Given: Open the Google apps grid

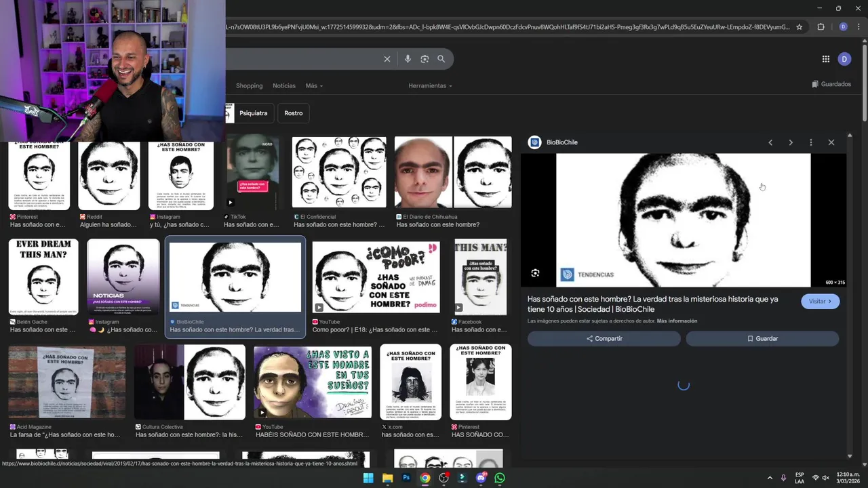Looking at the screenshot, I should tap(826, 59).
